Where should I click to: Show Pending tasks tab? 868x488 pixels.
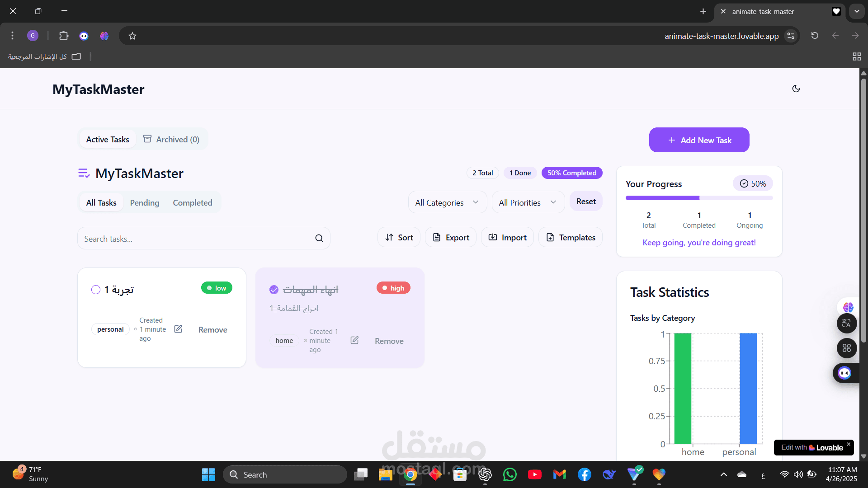point(145,203)
